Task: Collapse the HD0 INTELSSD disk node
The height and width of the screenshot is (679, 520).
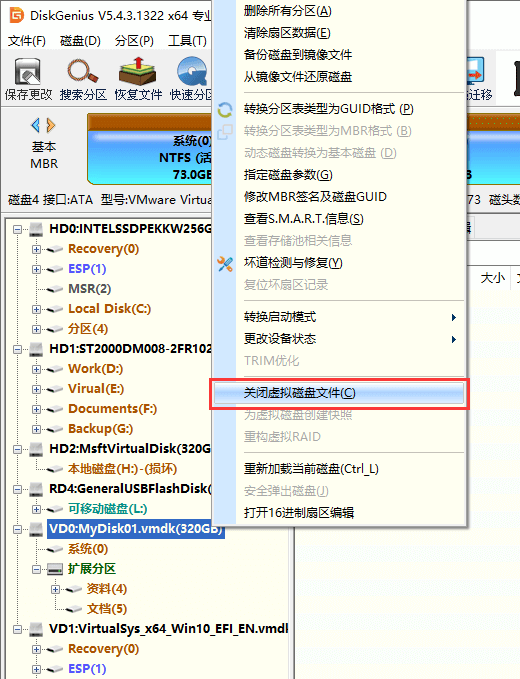Action: click(x=17, y=229)
